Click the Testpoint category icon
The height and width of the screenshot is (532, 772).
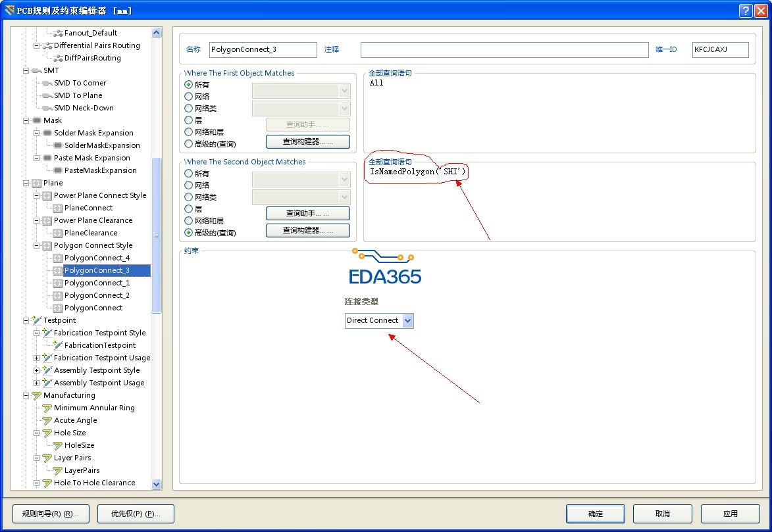36,320
